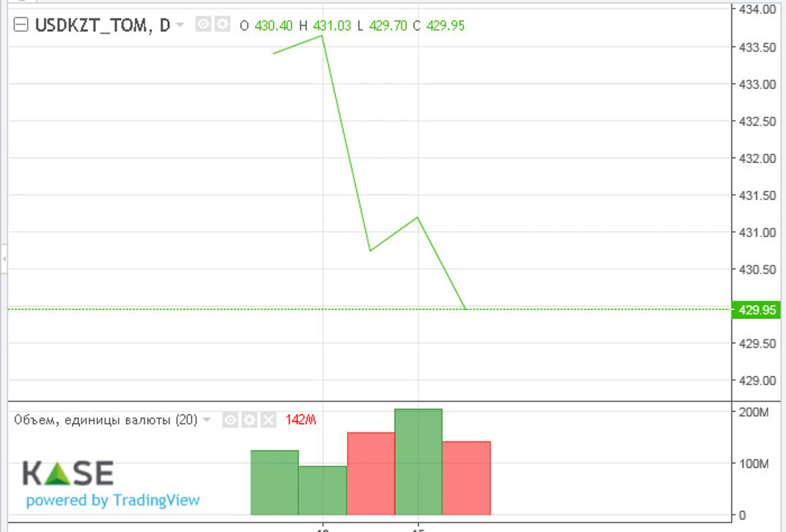This screenshot has height=532, width=786.
Task: Toggle visibility of the Объем volume indicator
Action: click(x=230, y=420)
